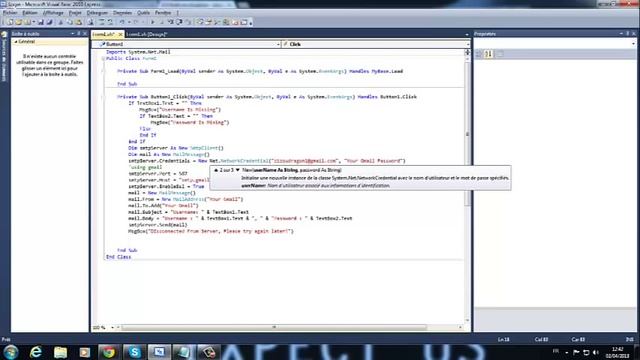Viewport: 640px width, 360px height.
Task: Click the Save All toolbar icon
Action: coord(49,22)
